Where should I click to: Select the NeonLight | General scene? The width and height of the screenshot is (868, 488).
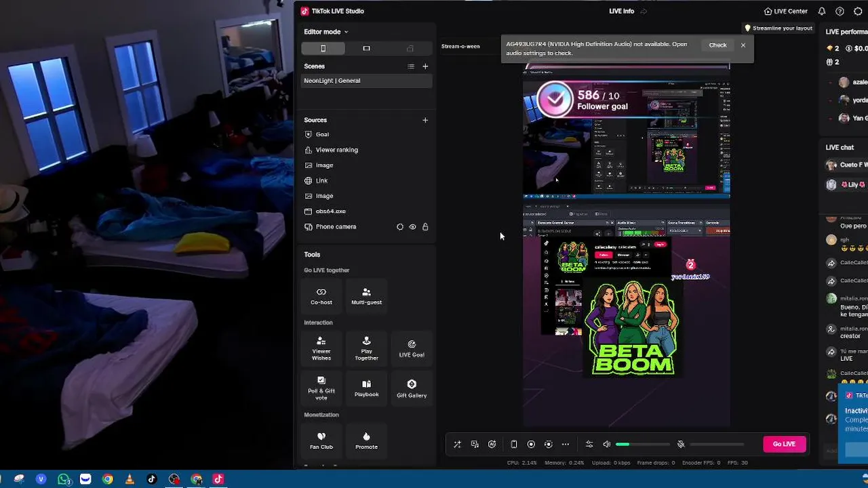tap(366, 81)
